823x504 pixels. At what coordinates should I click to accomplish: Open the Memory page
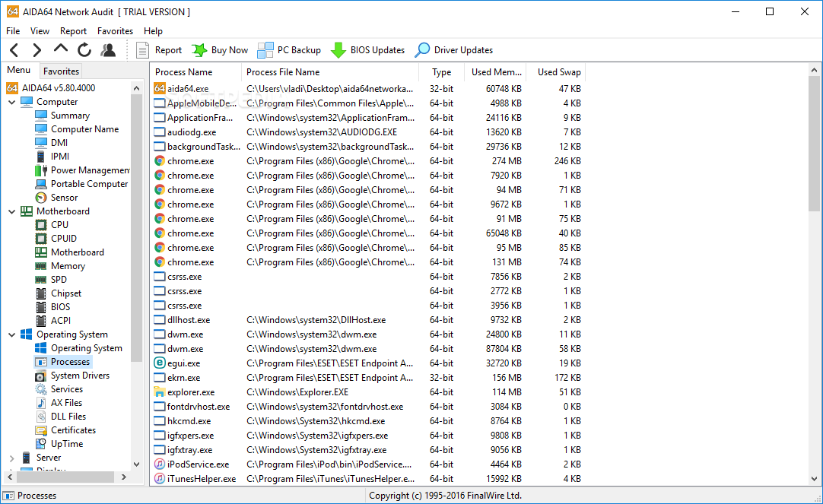(x=60, y=266)
